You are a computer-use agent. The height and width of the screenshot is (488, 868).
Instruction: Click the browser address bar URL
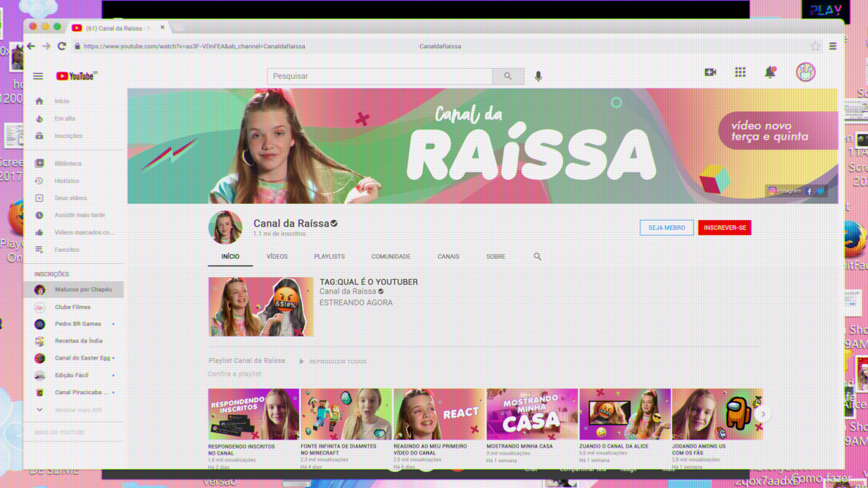tap(194, 46)
